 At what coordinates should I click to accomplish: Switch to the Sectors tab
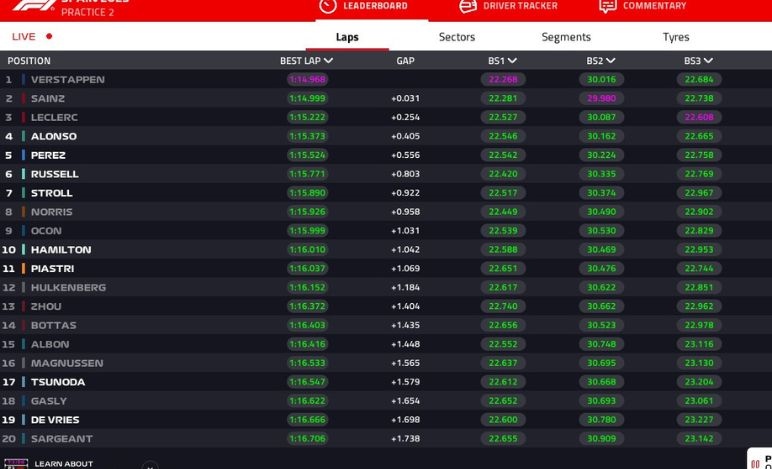click(457, 37)
